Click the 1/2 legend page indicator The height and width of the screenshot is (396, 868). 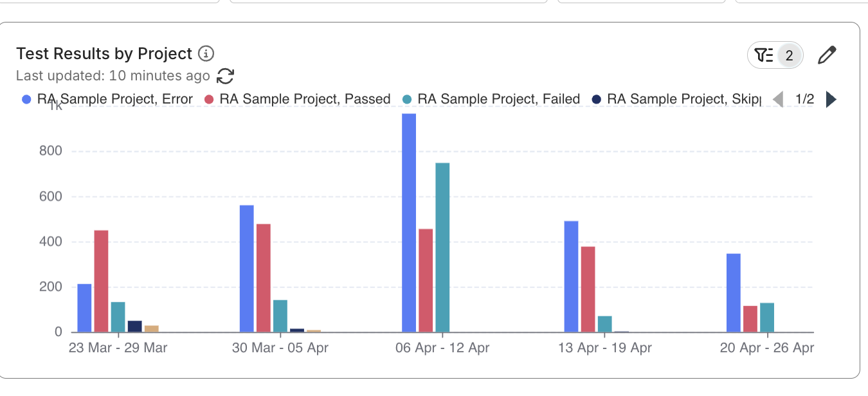point(804,98)
